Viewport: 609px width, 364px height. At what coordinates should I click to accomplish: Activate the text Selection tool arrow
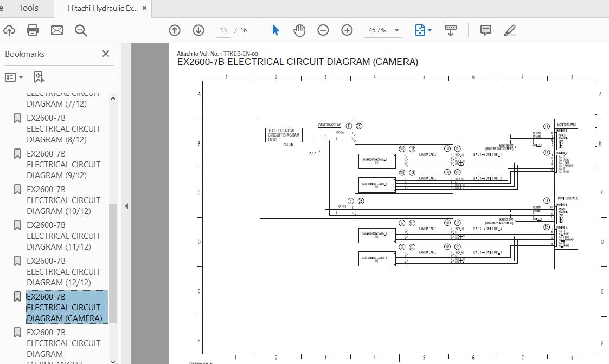pyautogui.click(x=275, y=30)
